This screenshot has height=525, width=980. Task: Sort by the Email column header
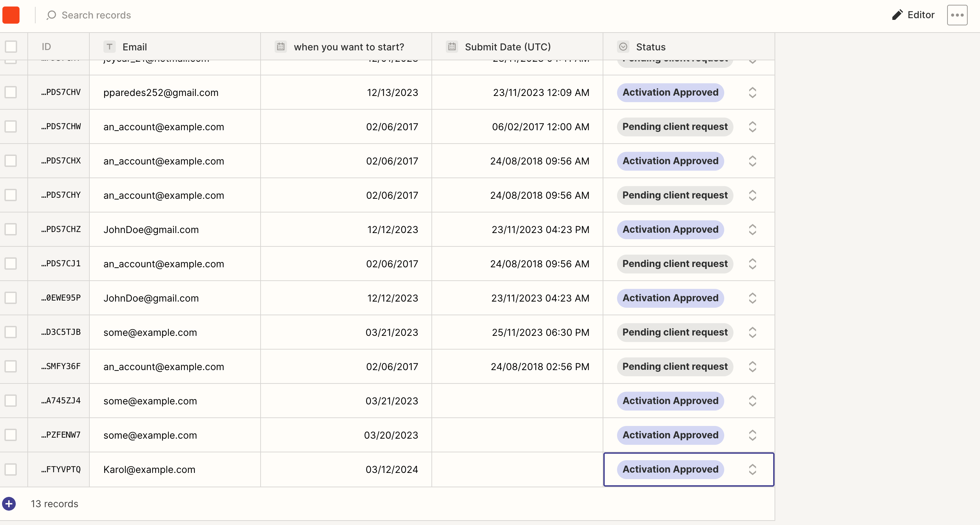(x=135, y=47)
